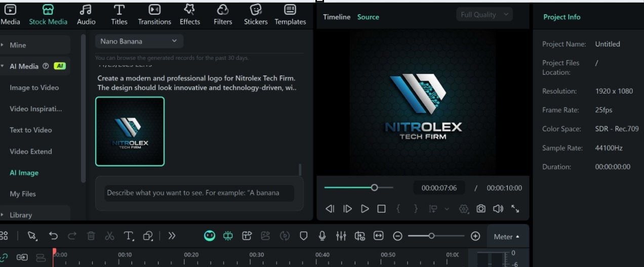Click the preview playback progress slider

pyautogui.click(x=358, y=188)
